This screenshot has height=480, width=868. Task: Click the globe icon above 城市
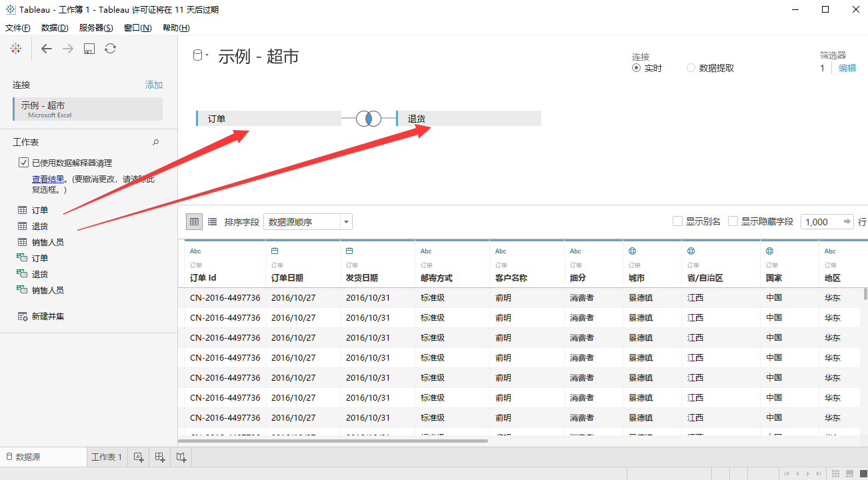click(633, 251)
